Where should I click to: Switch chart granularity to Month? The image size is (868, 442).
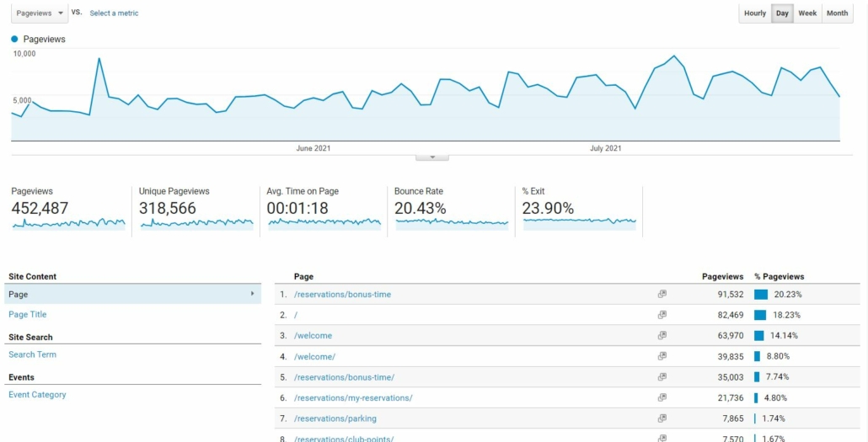coord(838,13)
